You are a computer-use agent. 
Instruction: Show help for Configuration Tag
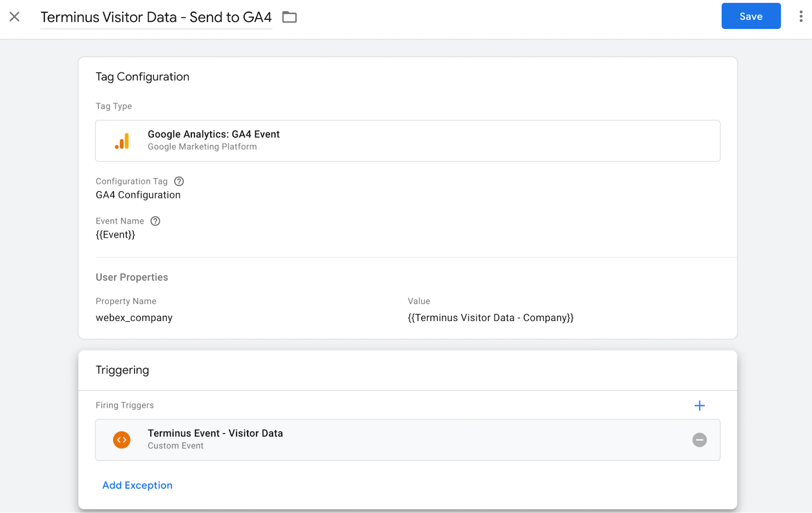pos(179,181)
